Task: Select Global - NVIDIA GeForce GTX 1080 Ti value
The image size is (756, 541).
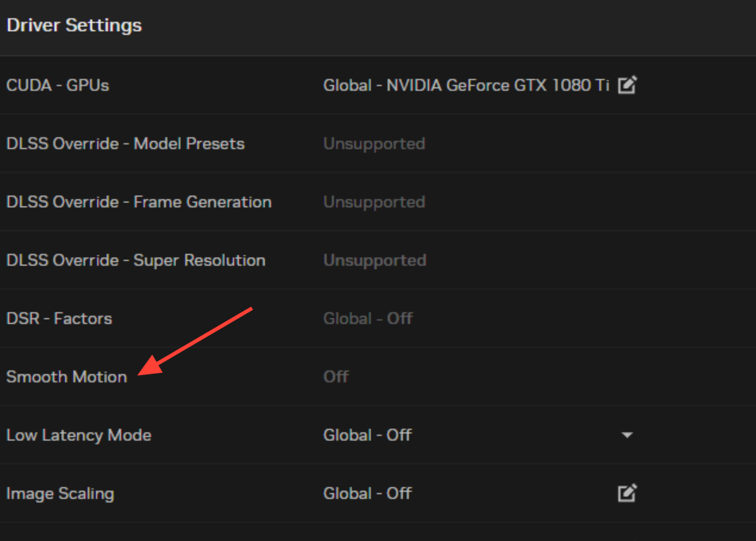Action: pyautogui.click(x=466, y=86)
